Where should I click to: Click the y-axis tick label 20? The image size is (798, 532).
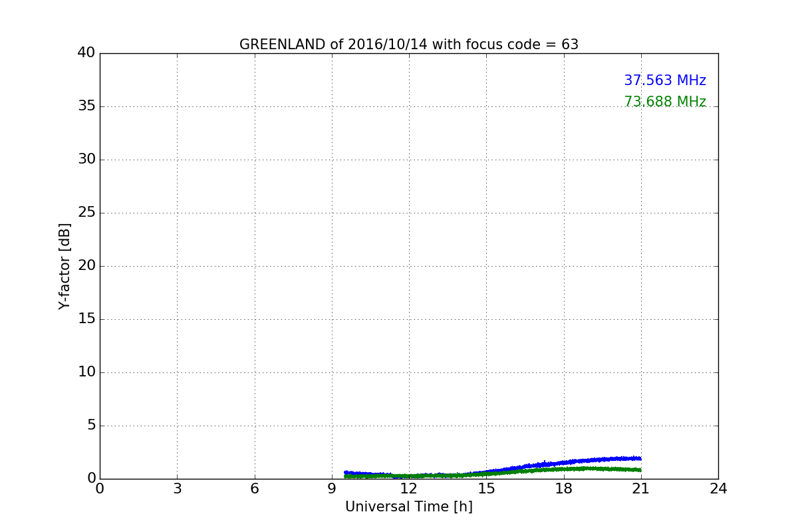[86, 266]
